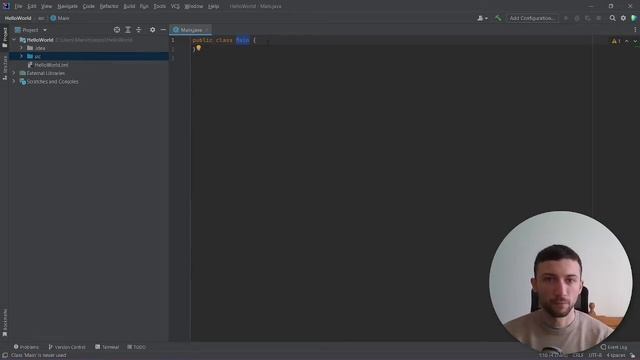This screenshot has height=360, width=640.
Task: Hide the Project tool window
Action: 163,30
